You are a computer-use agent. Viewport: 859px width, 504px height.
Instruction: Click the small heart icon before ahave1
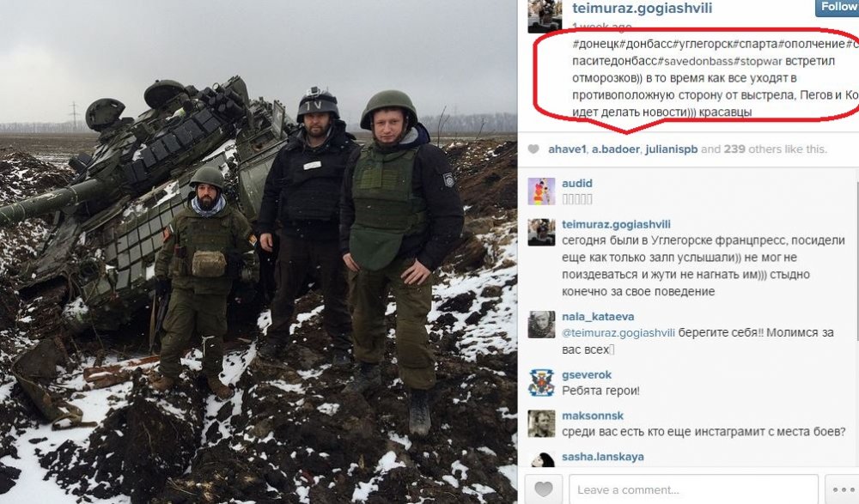(x=533, y=149)
